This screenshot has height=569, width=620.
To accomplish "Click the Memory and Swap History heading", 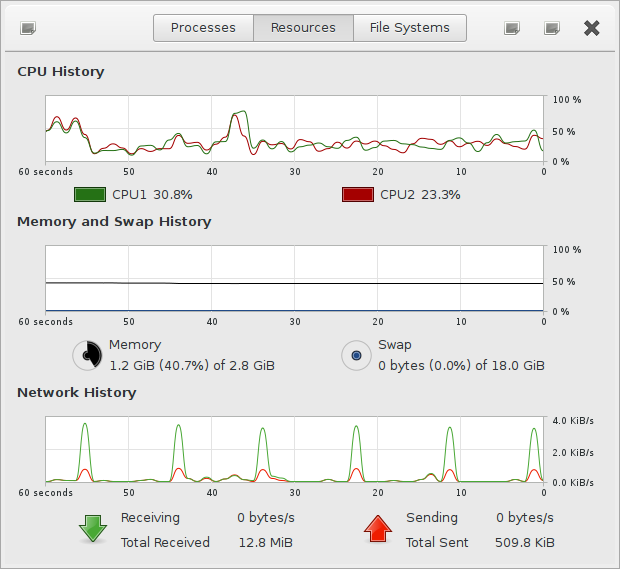I will click(114, 222).
